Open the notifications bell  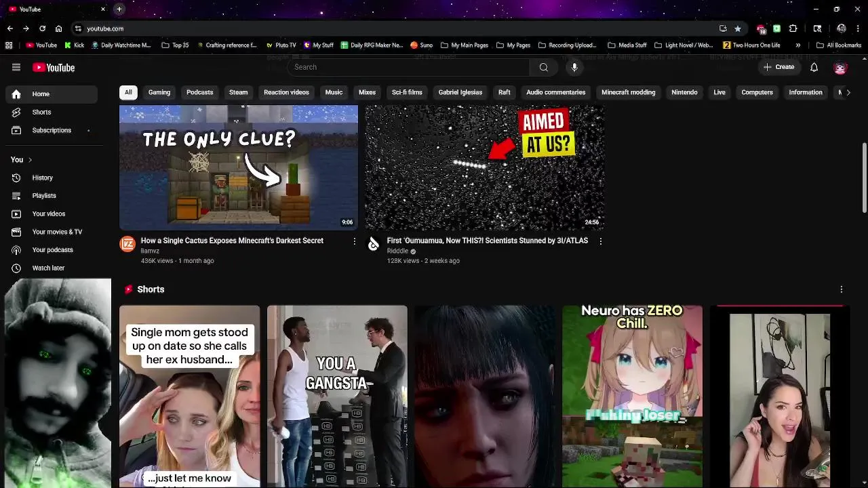pos(814,67)
